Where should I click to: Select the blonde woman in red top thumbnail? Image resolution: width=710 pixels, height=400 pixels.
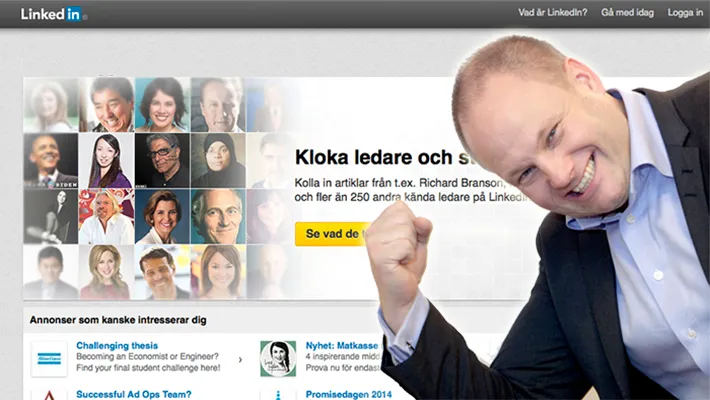click(106, 272)
